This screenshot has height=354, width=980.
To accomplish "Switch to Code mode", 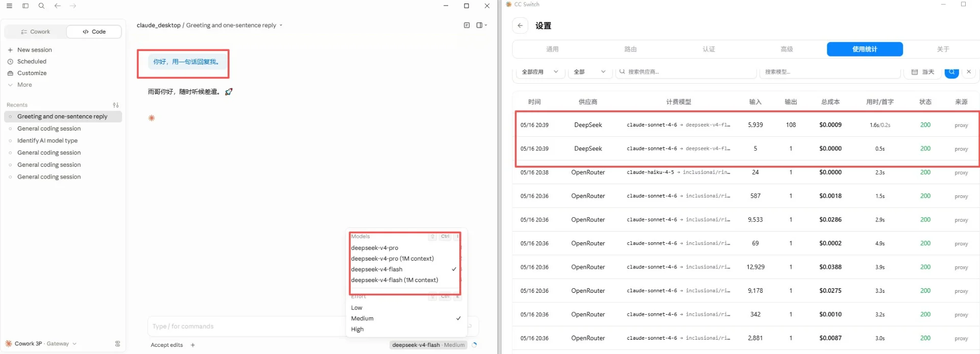I will pos(94,32).
